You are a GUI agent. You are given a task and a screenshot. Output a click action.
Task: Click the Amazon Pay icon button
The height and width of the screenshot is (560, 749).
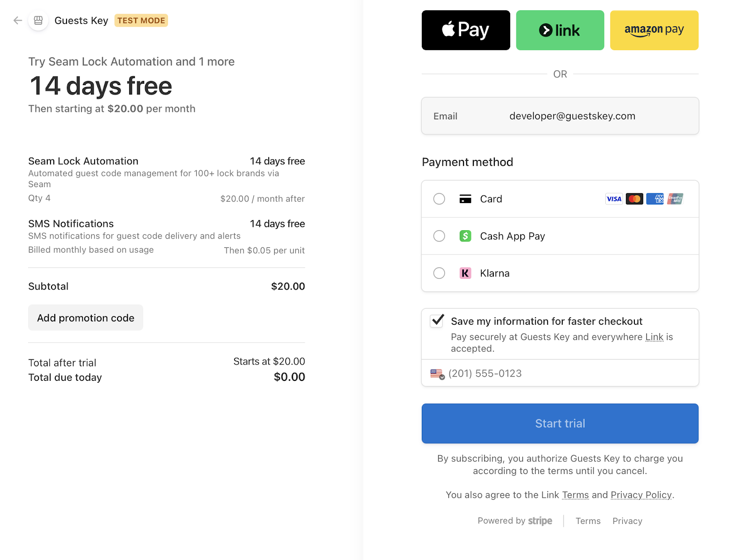click(654, 30)
